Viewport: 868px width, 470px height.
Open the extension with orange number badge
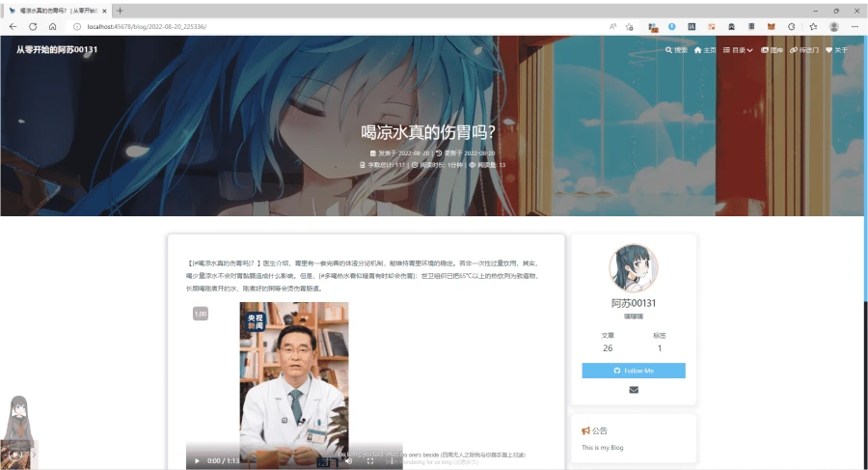point(653,27)
